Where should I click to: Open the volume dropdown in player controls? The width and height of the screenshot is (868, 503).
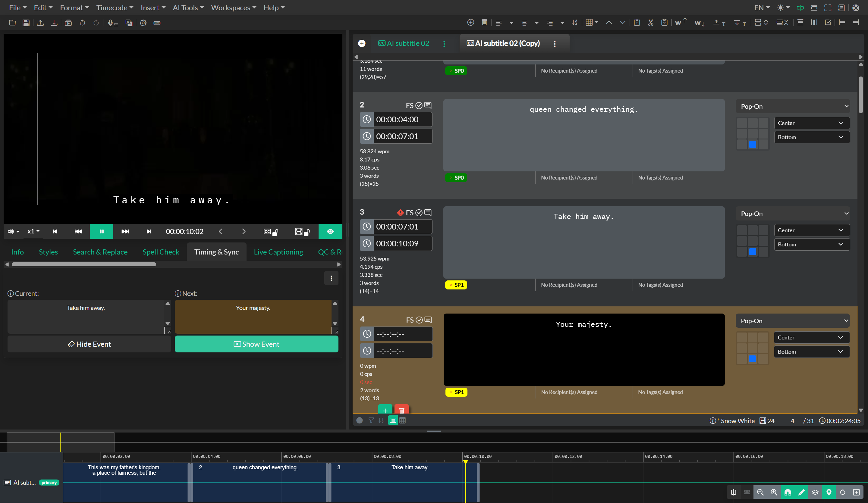tap(14, 231)
